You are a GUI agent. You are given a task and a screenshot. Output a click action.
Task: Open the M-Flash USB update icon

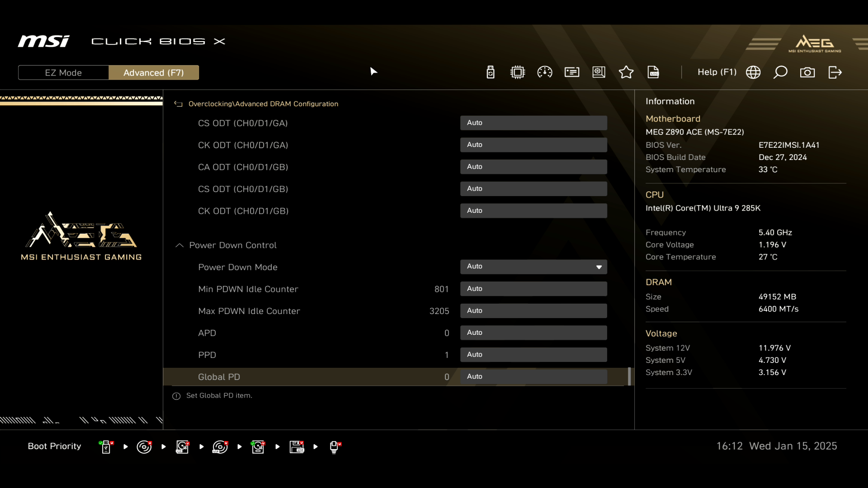[x=491, y=72]
